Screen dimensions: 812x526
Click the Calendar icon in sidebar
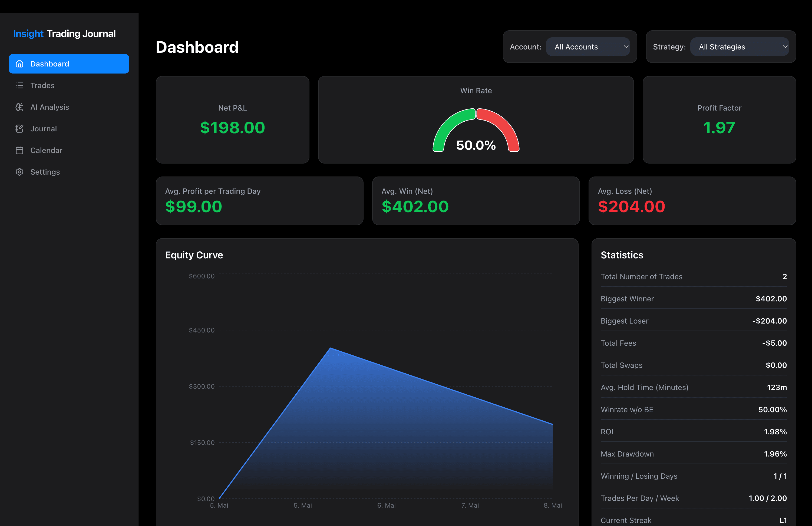coord(19,150)
